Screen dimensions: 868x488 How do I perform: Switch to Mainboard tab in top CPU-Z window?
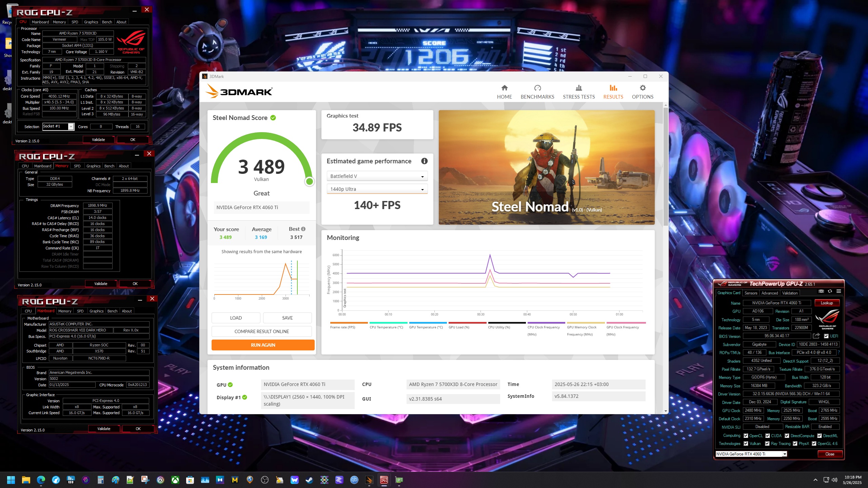pyautogui.click(x=40, y=22)
